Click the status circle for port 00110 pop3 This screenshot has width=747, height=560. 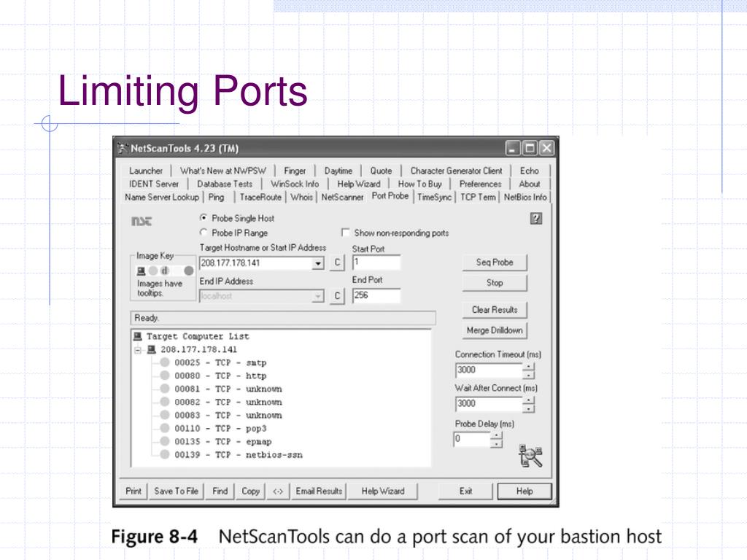165,428
